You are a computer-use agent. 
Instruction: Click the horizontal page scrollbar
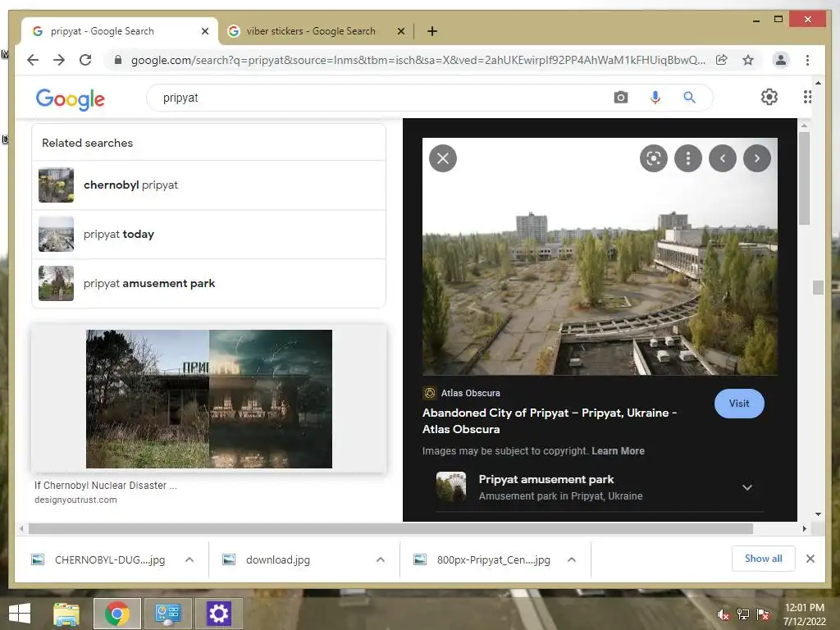click(x=390, y=529)
